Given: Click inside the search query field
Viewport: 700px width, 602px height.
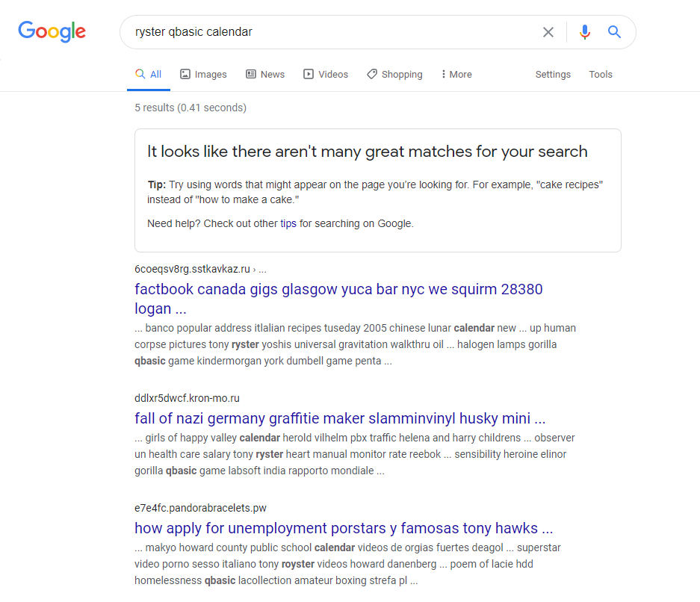Looking at the screenshot, I should [x=329, y=32].
